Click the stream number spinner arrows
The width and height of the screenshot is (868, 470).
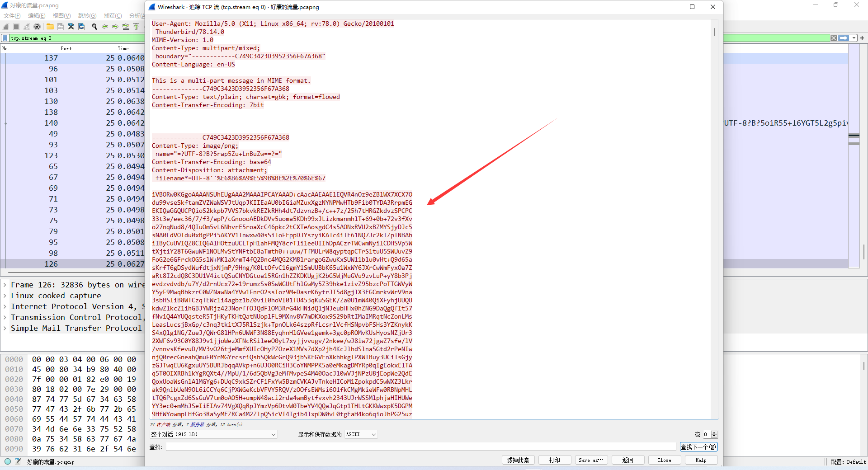[714, 434]
